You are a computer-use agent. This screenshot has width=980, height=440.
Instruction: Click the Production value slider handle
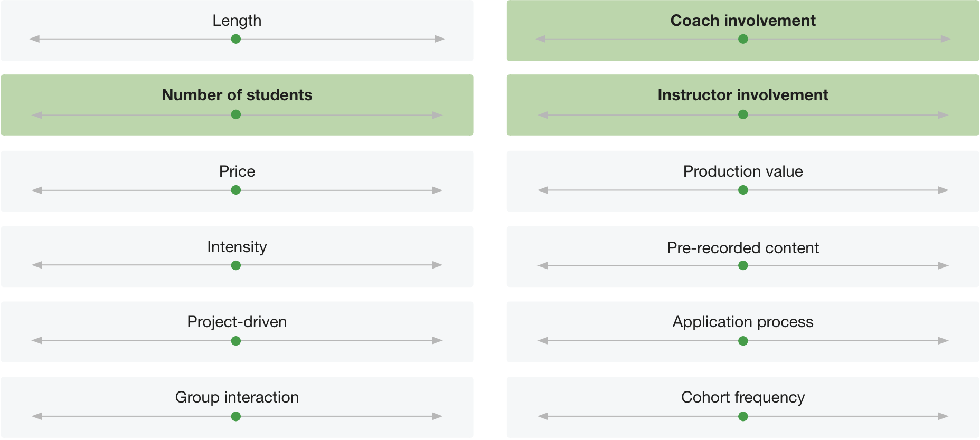tap(743, 190)
